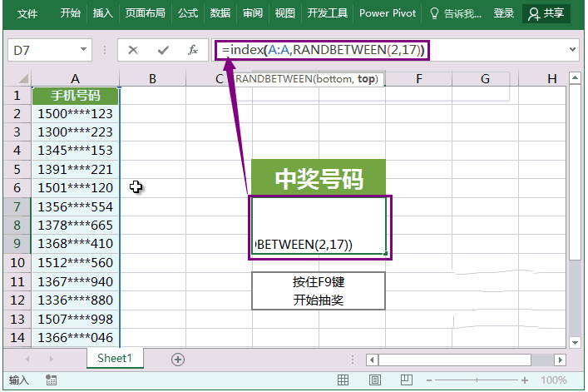Click the Tell Me lightbulb search box
This screenshot has width=588, height=392.
click(455, 13)
